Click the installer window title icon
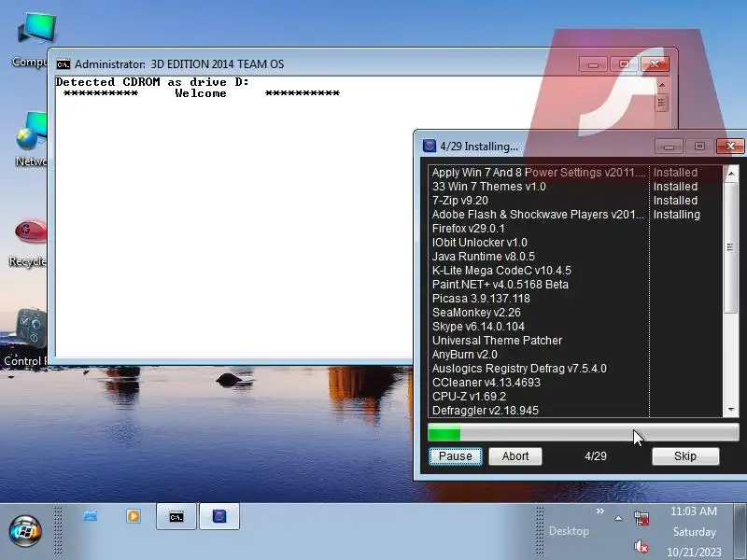747x560 pixels. pos(430,146)
